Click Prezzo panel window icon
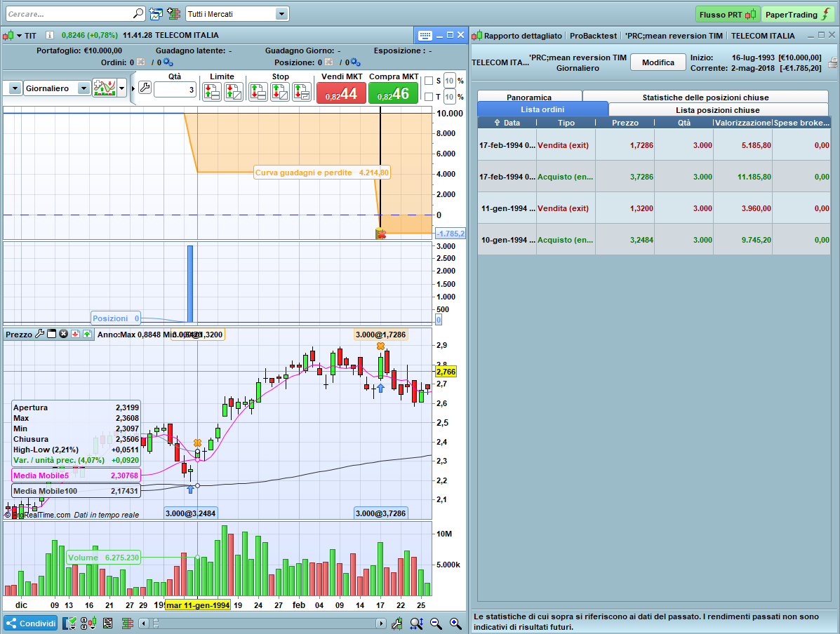 tap(51, 334)
